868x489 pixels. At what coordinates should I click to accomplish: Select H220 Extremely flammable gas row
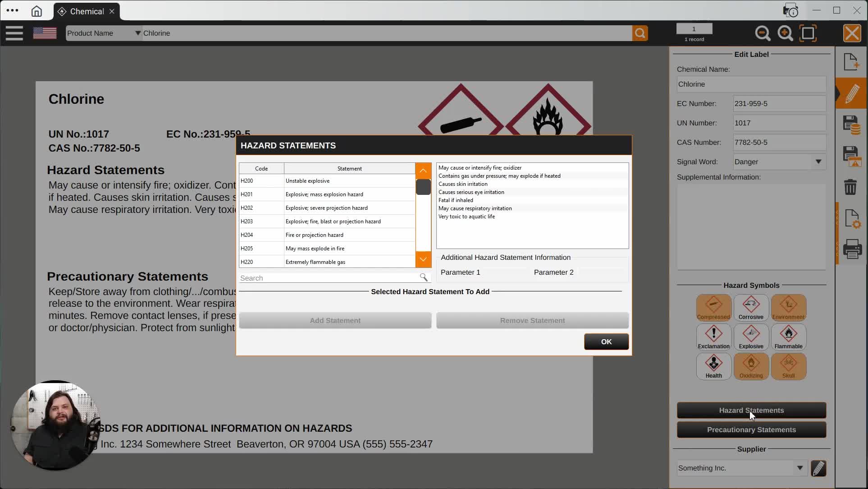[327, 262]
